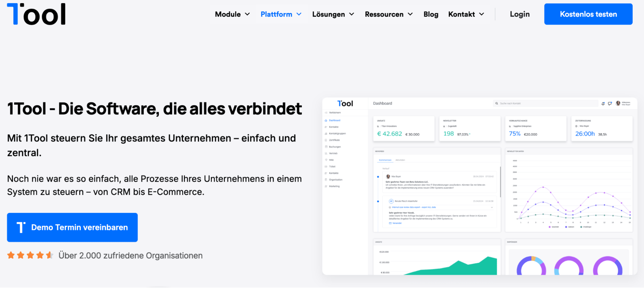Click Max Bayer's avatar in the newsfeed comment
The image size is (644, 288).
(388, 177)
